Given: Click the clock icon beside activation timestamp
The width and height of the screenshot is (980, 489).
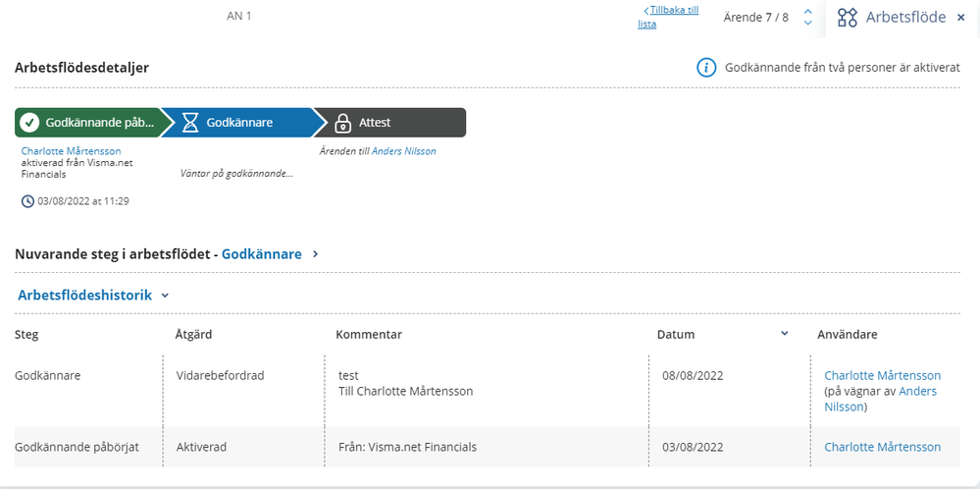Looking at the screenshot, I should pyautogui.click(x=27, y=201).
